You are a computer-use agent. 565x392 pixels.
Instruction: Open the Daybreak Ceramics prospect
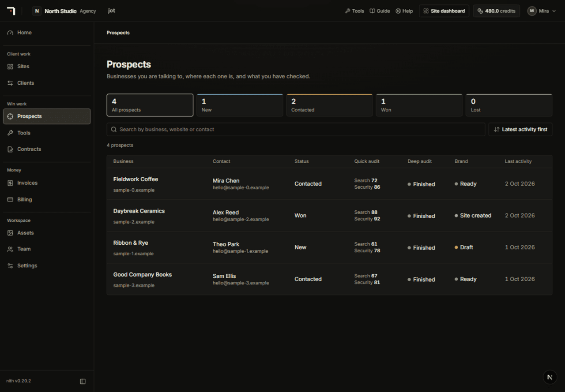click(x=139, y=211)
